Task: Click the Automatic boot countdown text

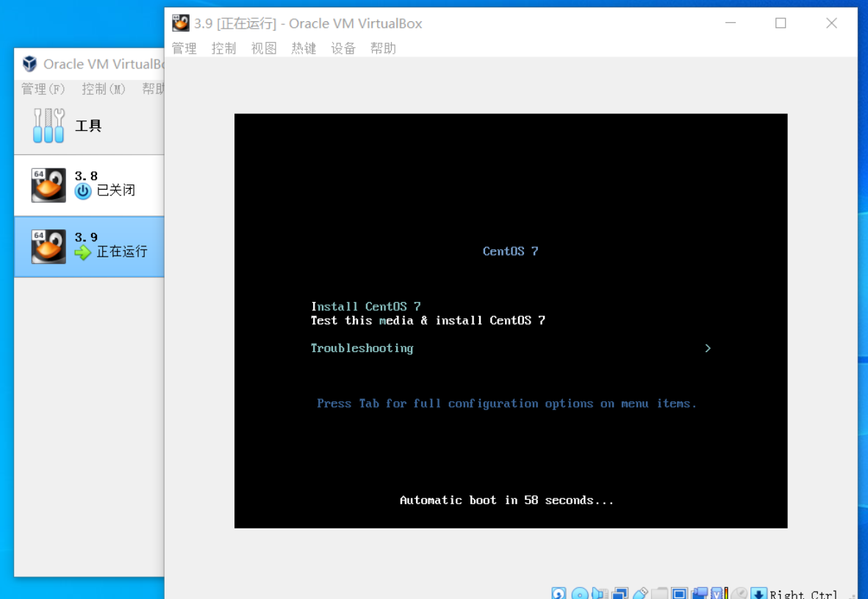Action: click(x=506, y=501)
